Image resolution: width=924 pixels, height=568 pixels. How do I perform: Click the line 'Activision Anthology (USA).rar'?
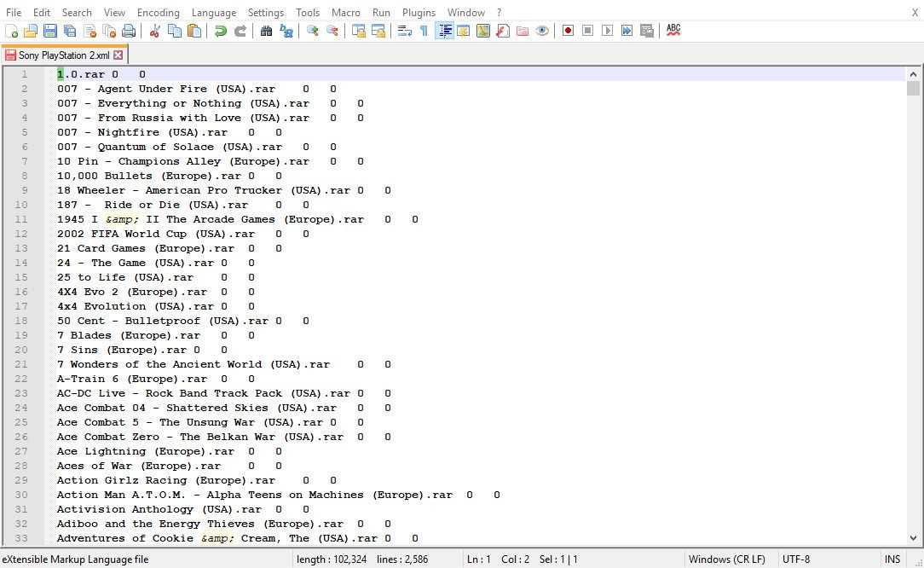(159, 509)
